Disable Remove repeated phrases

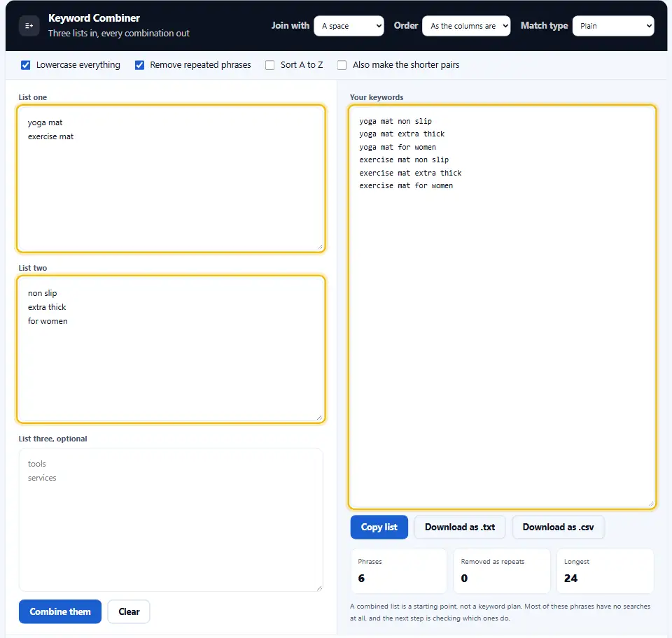click(x=140, y=65)
